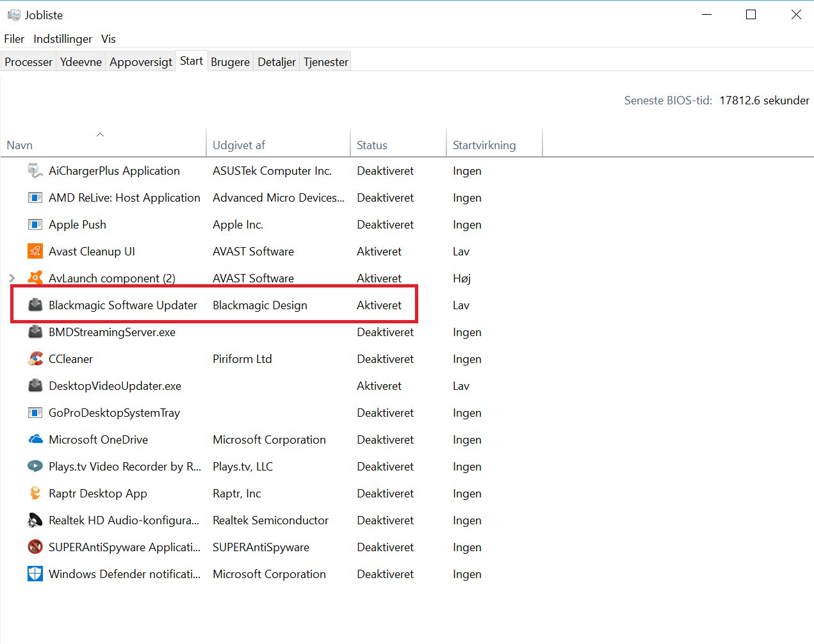Open the Filer menu
The width and height of the screenshot is (814, 644).
pyautogui.click(x=14, y=39)
